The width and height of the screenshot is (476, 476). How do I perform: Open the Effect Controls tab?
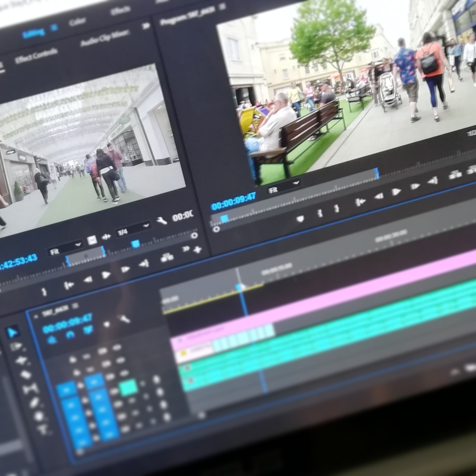36,56
